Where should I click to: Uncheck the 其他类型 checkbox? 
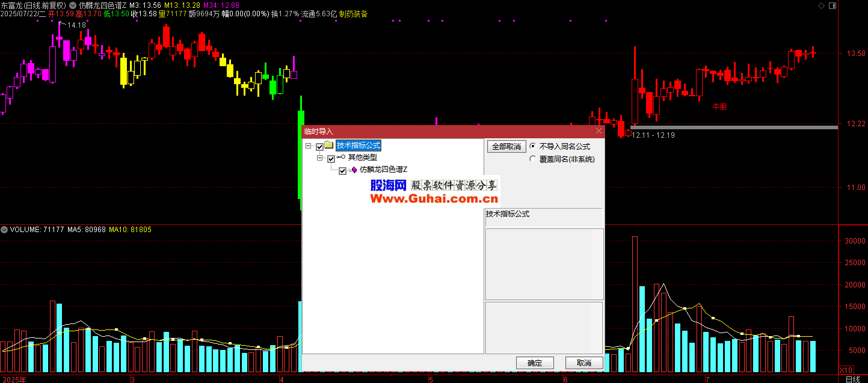[331, 159]
